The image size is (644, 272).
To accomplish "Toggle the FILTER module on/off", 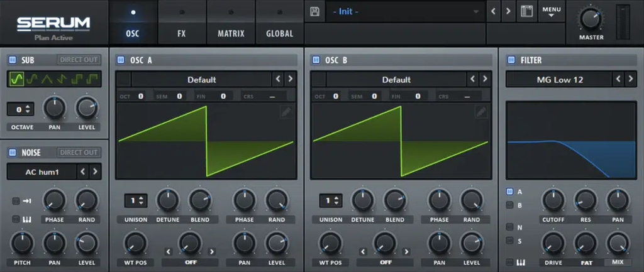I will (511, 60).
